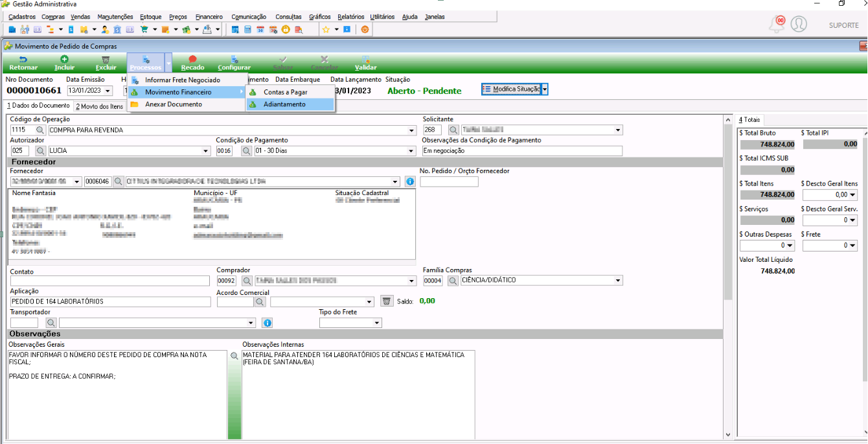Click the Contato input field

(110, 281)
